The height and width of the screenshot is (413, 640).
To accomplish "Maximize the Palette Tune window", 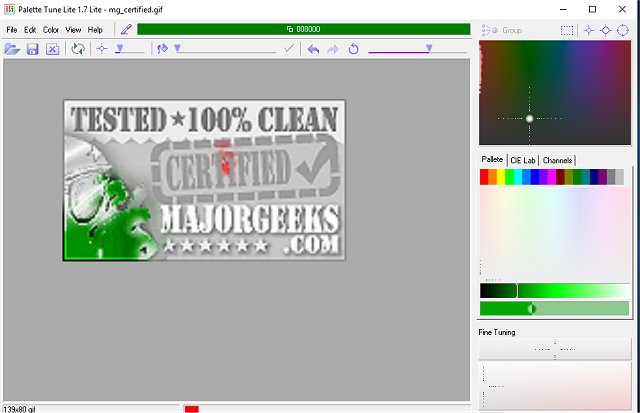I will point(593,9).
